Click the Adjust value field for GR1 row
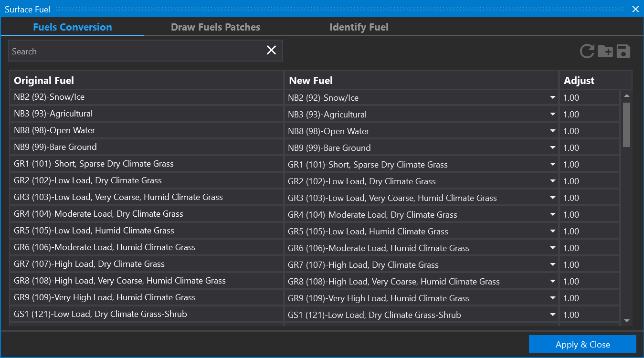The width and height of the screenshot is (644, 358). tap(590, 165)
